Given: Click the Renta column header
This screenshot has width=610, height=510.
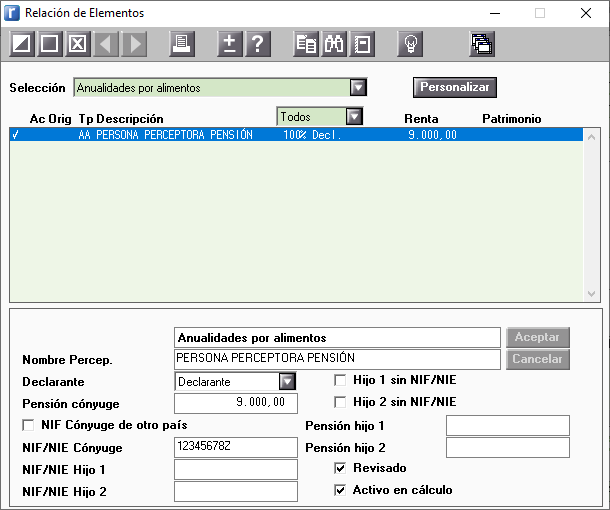Looking at the screenshot, I should click(421, 119).
